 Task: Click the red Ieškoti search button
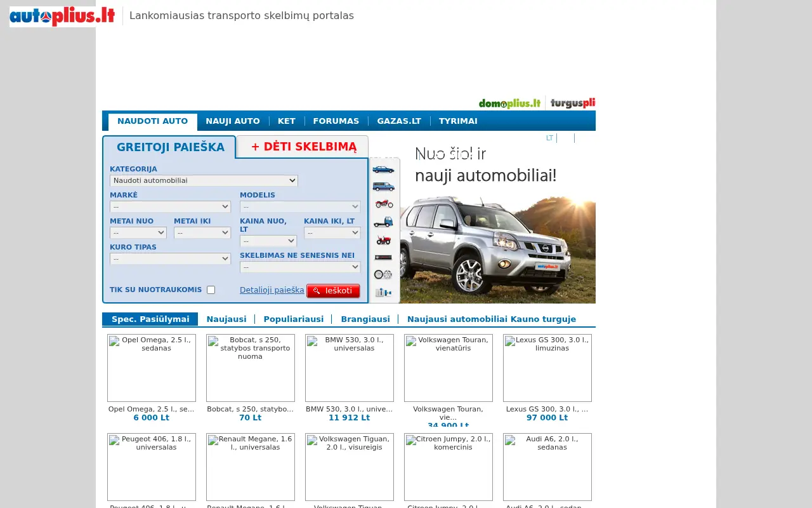coord(333,291)
